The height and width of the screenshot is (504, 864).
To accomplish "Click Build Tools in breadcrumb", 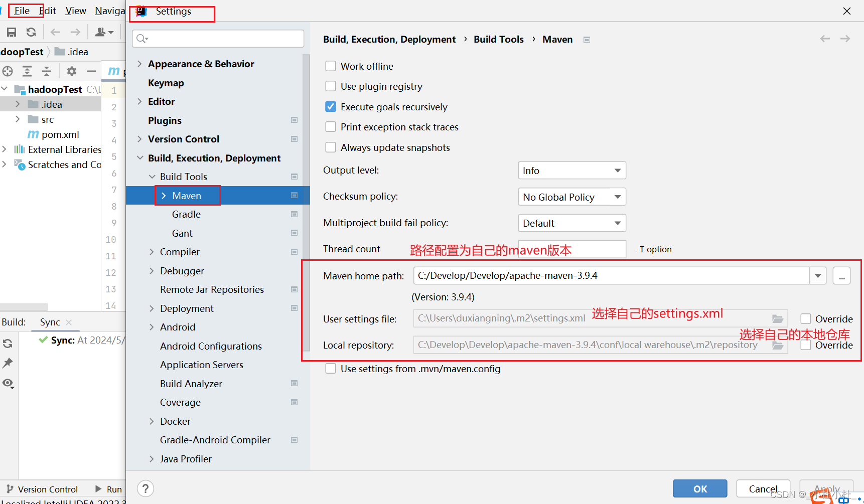I will pos(499,39).
